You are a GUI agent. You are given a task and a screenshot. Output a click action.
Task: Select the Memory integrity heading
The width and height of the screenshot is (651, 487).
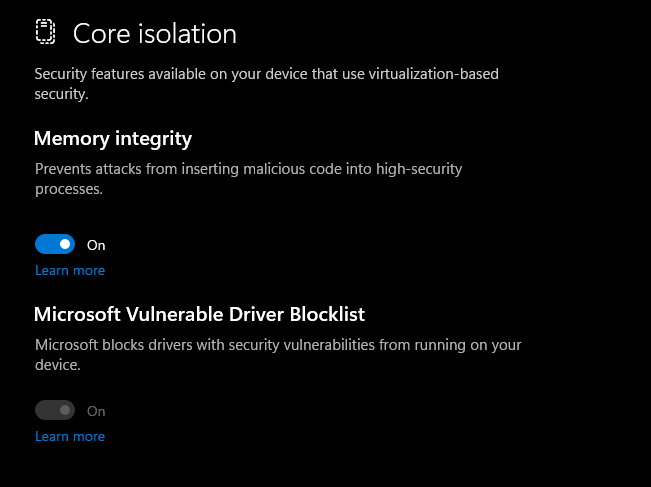point(113,138)
